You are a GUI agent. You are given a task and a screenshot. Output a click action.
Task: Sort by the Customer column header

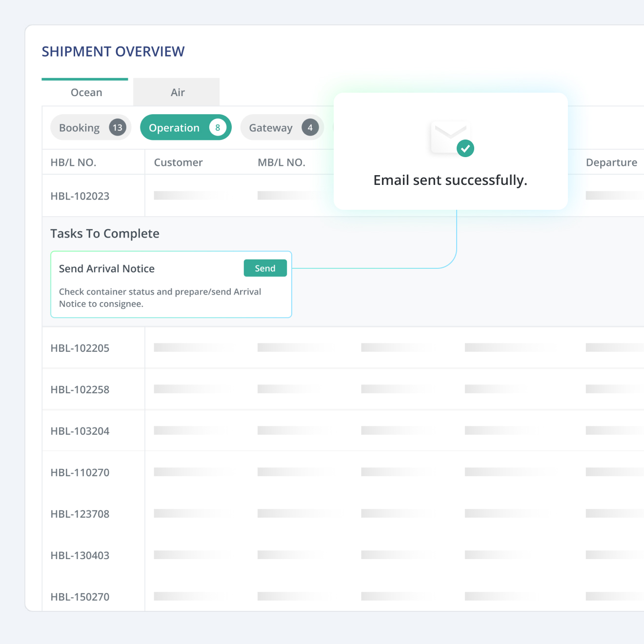[178, 162]
